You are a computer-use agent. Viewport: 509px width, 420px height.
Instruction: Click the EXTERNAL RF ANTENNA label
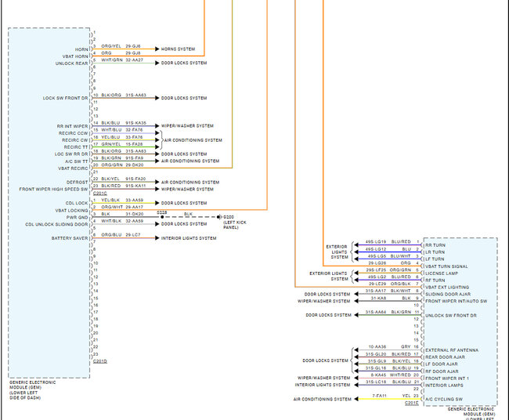point(452,350)
